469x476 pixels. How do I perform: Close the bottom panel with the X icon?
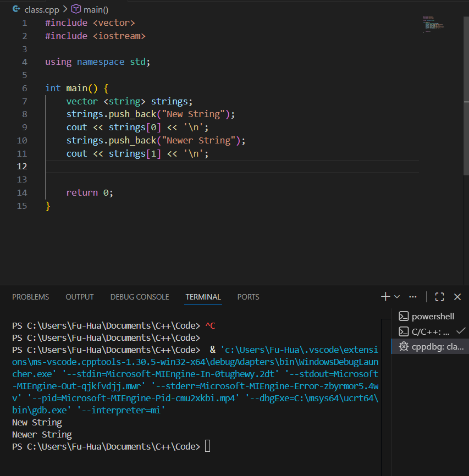coord(457,297)
